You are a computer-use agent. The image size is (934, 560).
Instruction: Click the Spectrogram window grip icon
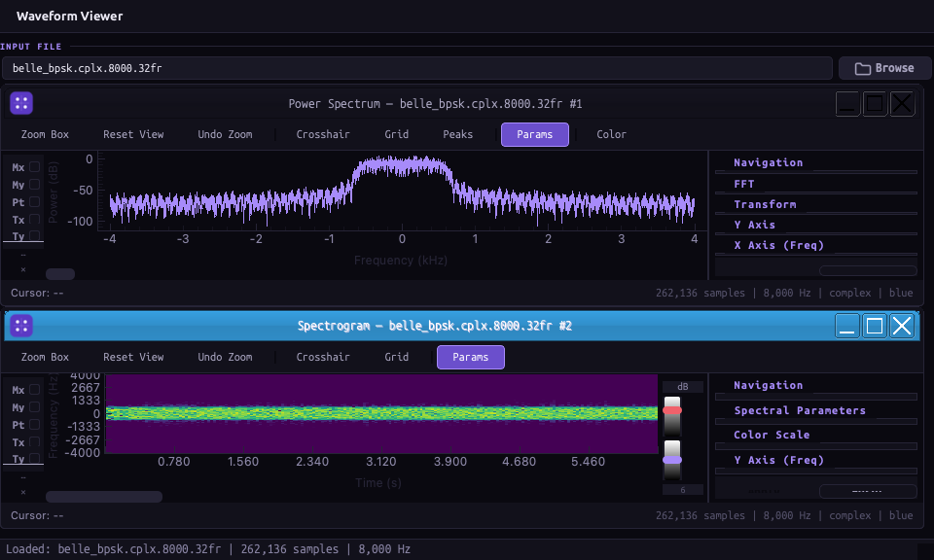point(21,326)
